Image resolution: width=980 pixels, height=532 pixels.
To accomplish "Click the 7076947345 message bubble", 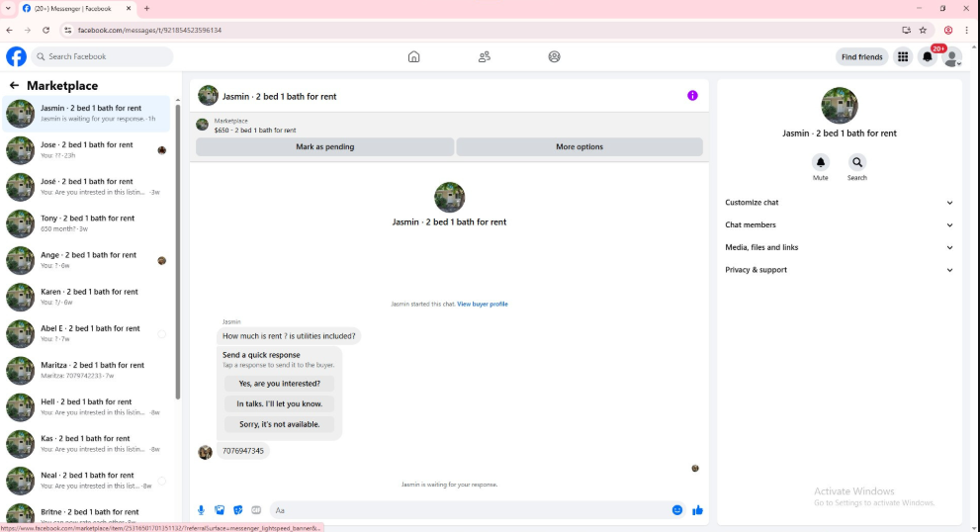I will 243,451.
